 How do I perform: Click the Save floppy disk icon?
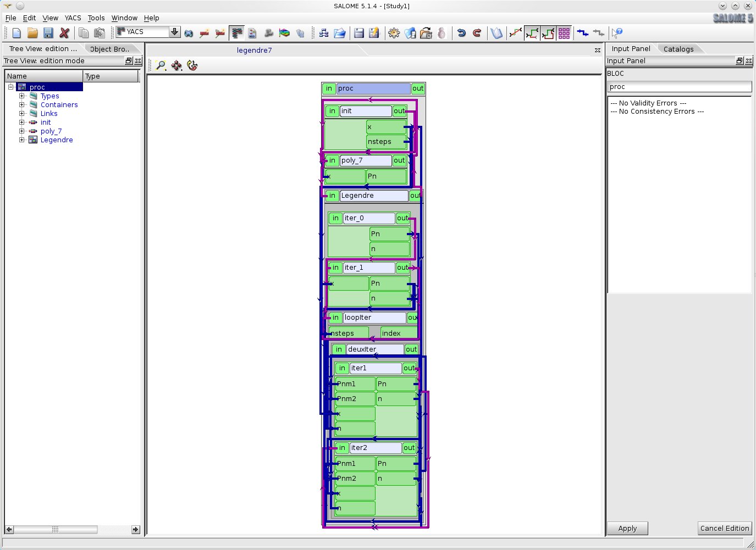[48, 33]
